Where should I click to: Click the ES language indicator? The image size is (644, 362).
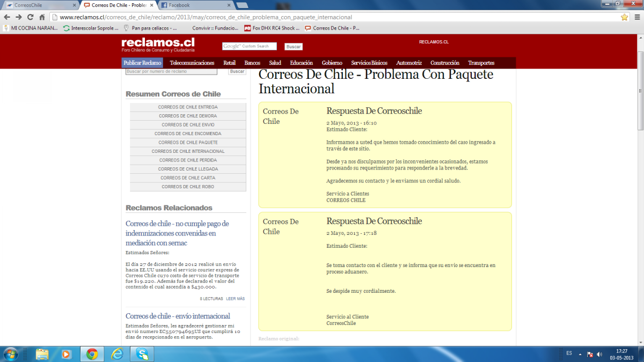[x=569, y=353]
